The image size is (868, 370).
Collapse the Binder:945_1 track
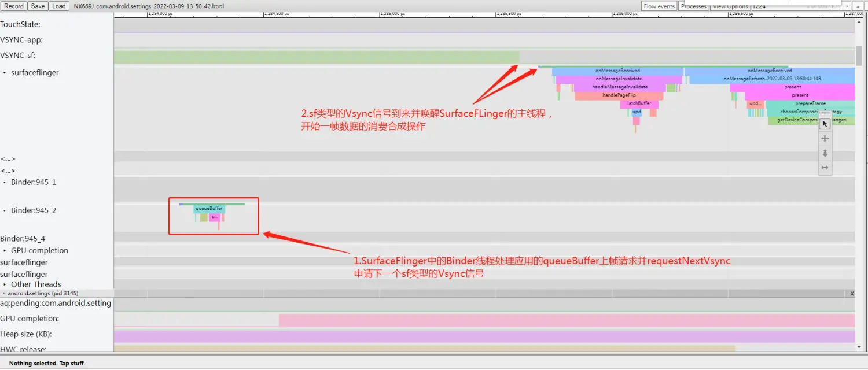click(x=5, y=183)
